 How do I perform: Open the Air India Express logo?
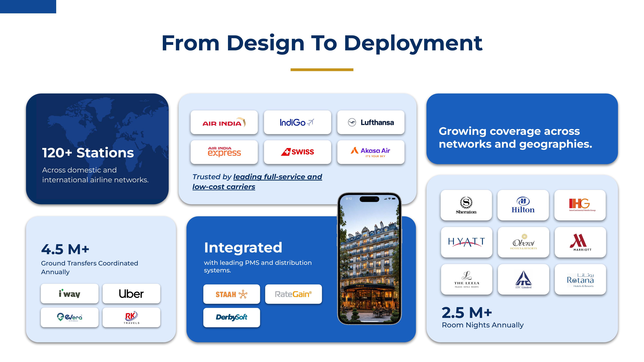coord(224,152)
